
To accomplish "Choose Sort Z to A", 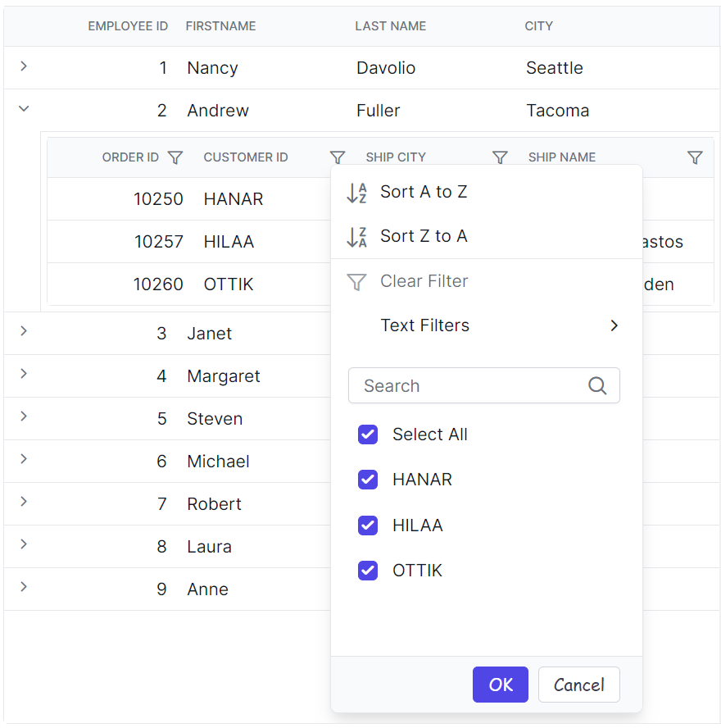I will click(486, 236).
